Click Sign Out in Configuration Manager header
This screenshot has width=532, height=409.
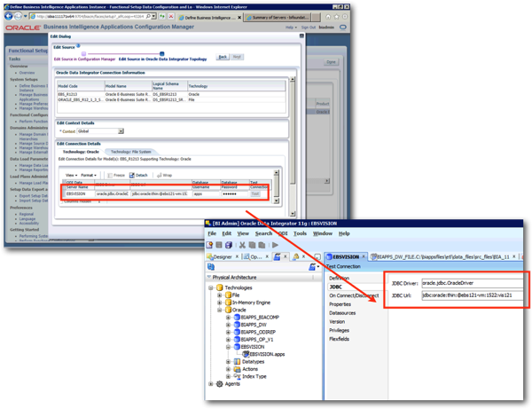tap(308, 28)
